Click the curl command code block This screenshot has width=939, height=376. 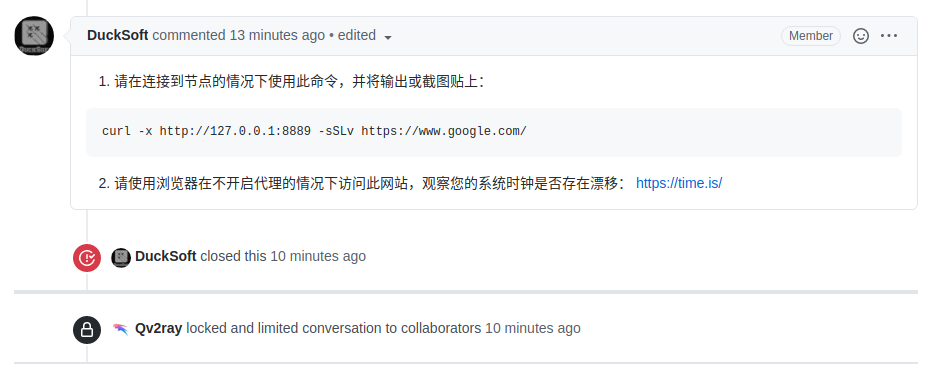pos(494,132)
